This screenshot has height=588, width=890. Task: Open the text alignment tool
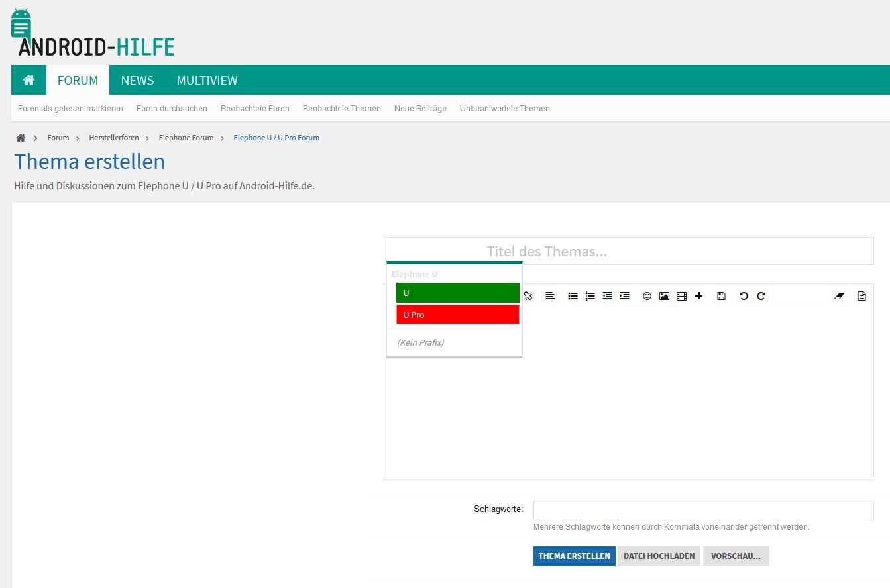(550, 296)
